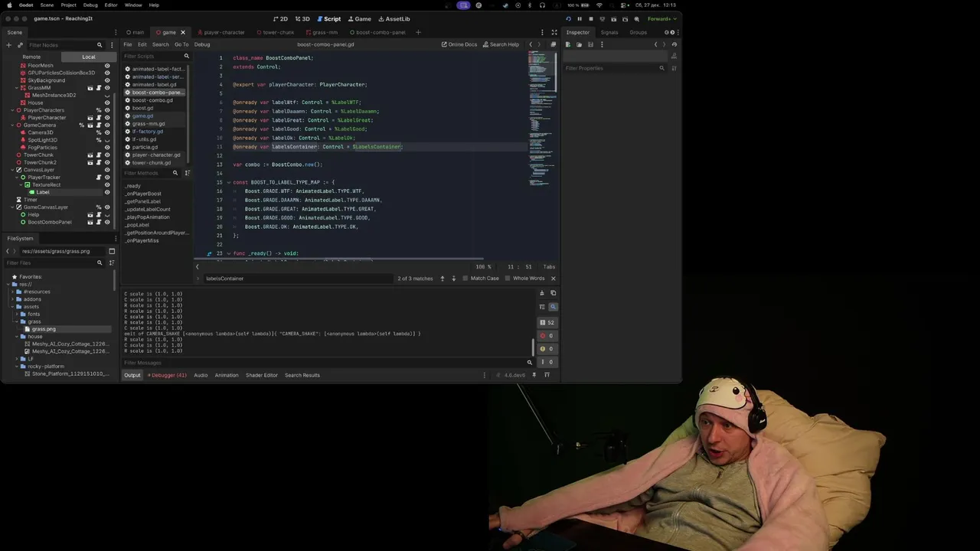Screen dimensions: 980x551
Task: Toggle warning messages filter in output
Action: tap(547, 349)
